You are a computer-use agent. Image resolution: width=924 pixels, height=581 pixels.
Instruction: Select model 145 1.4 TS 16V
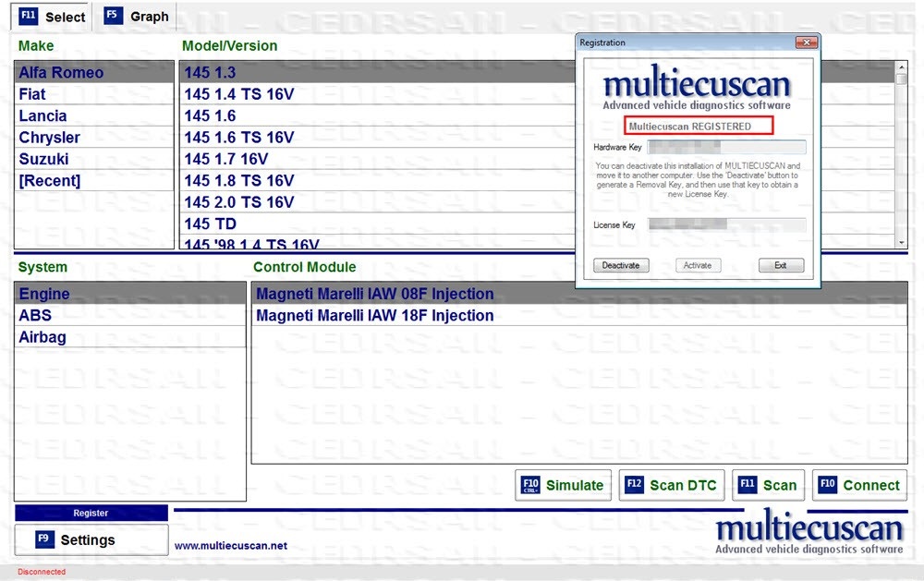click(x=377, y=94)
